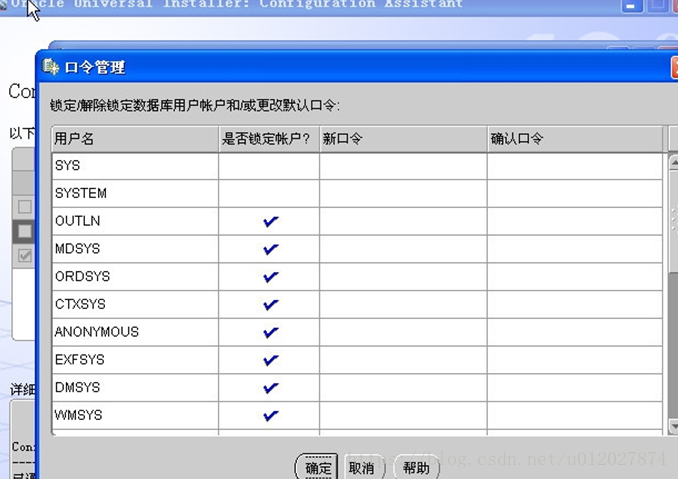Click new password field for OUTLN

click(403, 221)
